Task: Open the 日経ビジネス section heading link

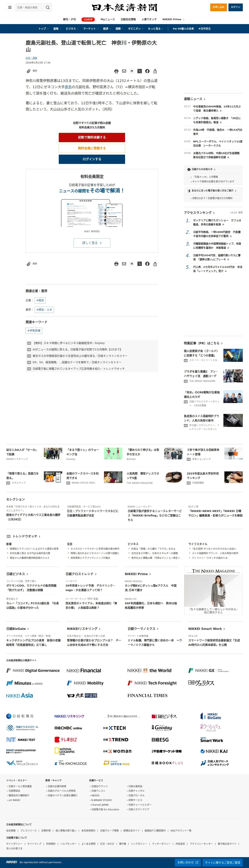Action: pos(17,574)
